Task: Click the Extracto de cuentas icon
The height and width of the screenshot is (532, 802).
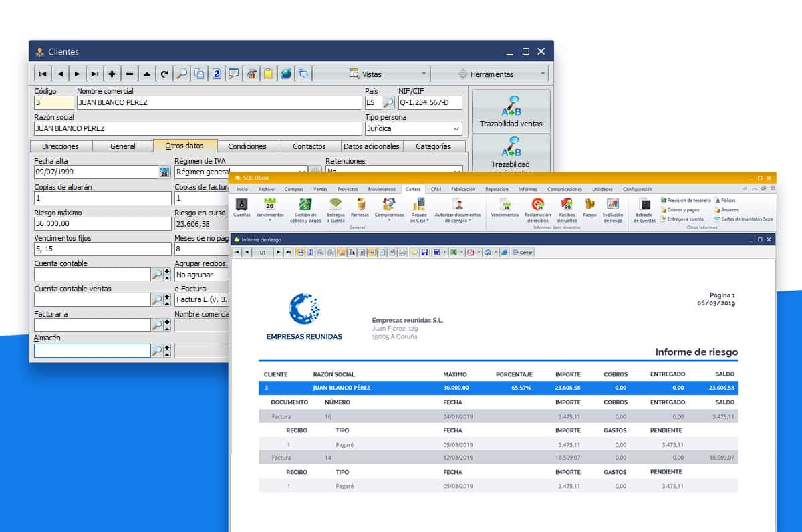Action: [644, 209]
